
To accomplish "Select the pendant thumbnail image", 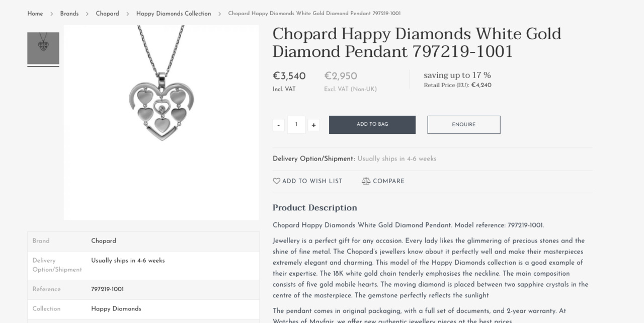I will pos(43,48).
